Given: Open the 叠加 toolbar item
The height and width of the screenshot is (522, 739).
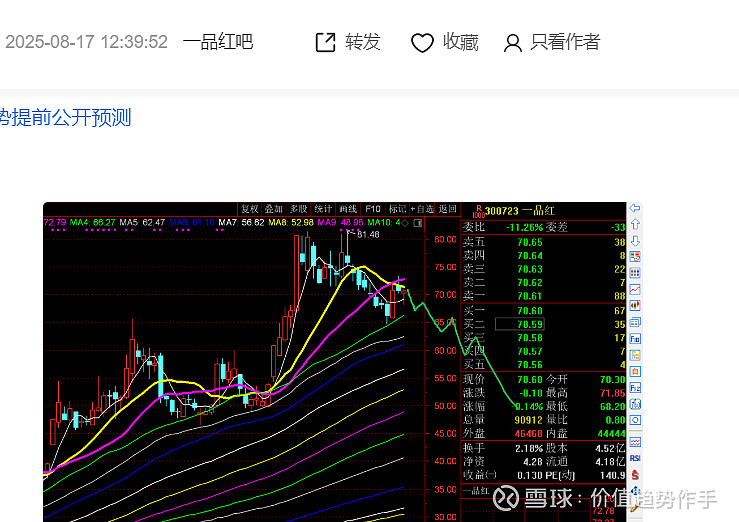Looking at the screenshot, I should pyautogui.click(x=273, y=209).
